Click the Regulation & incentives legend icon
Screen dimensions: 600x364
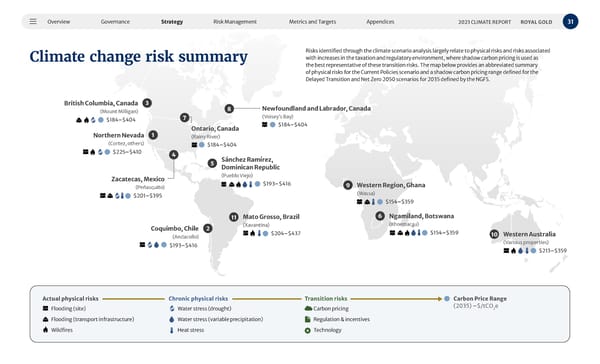(307, 319)
